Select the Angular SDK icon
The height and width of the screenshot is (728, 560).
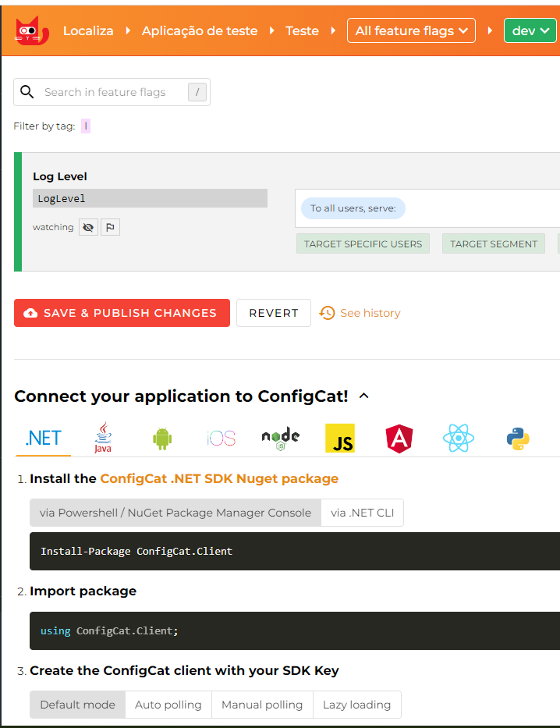coord(399,439)
